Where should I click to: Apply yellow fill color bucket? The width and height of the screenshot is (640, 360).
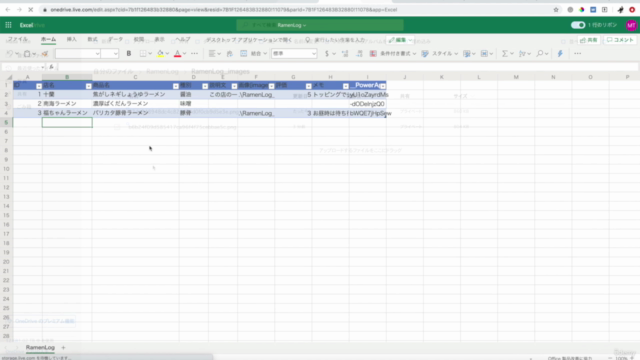point(160,53)
